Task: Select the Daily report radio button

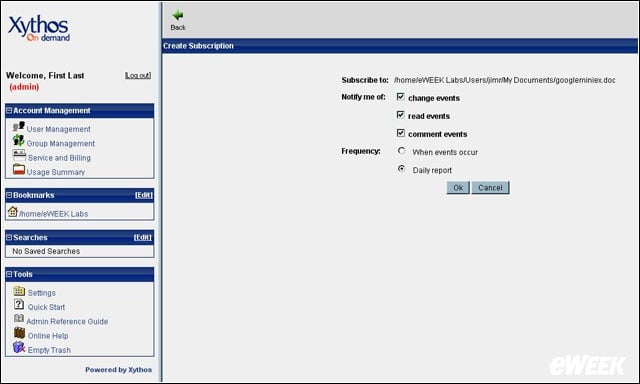Action: 402,169
